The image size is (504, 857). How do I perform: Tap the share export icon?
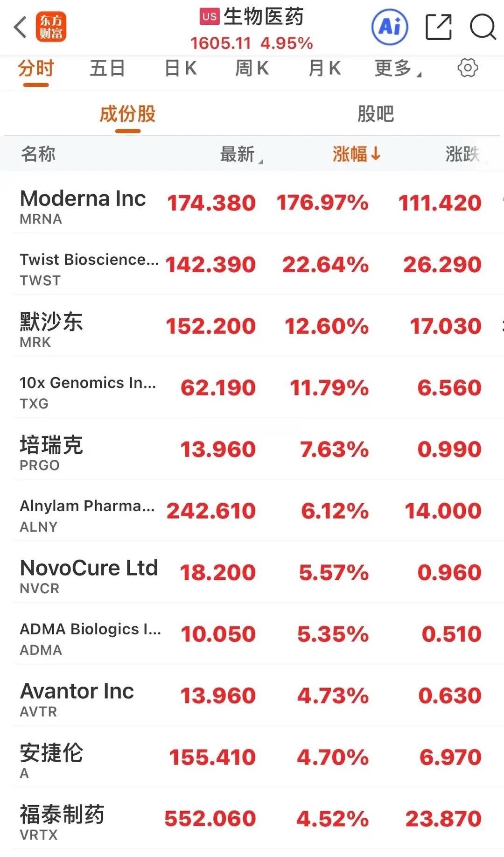click(x=439, y=27)
